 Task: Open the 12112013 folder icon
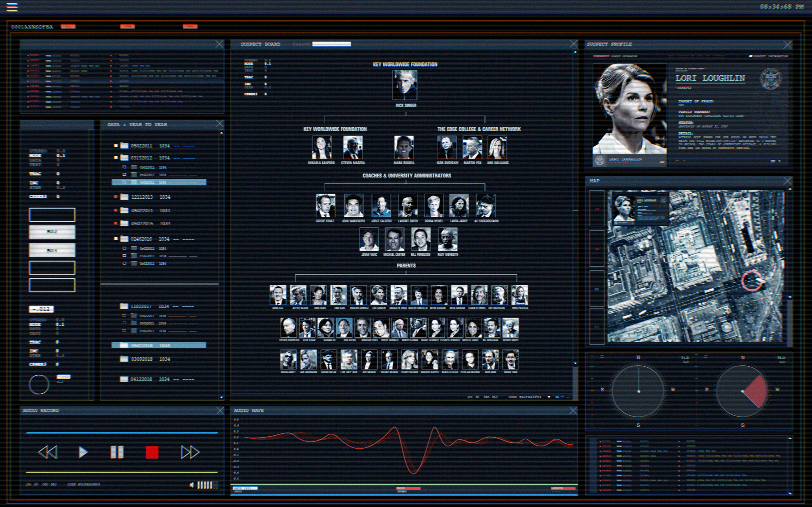click(x=124, y=197)
